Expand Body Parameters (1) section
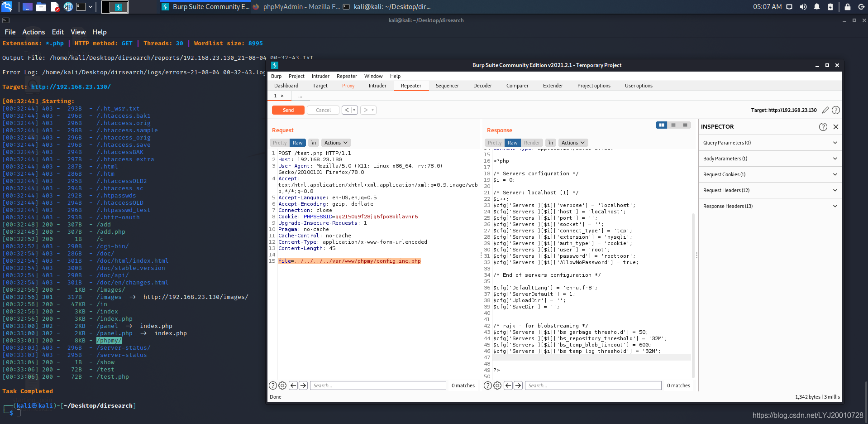This screenshot has width=868, height=424. click(770, 159)
